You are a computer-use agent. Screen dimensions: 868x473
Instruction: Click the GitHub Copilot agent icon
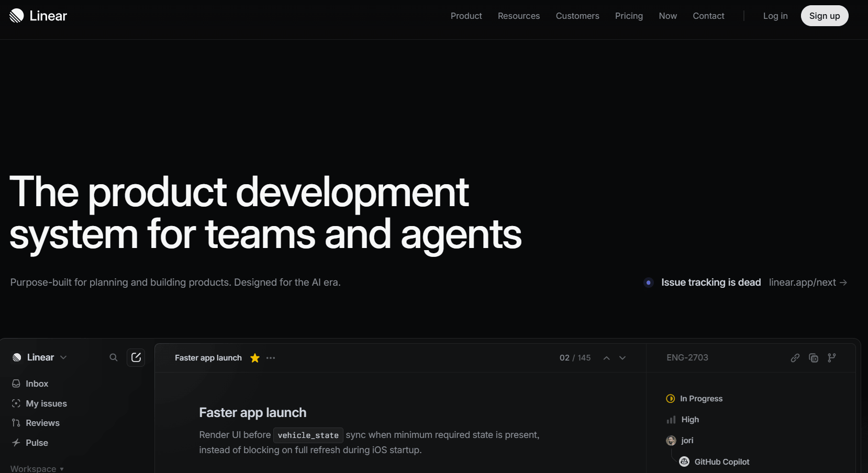pyautogui.click(x=684, y=461)
